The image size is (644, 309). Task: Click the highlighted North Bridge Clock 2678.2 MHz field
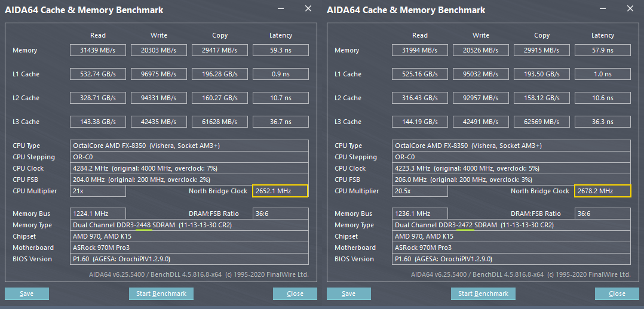point(602,191)
